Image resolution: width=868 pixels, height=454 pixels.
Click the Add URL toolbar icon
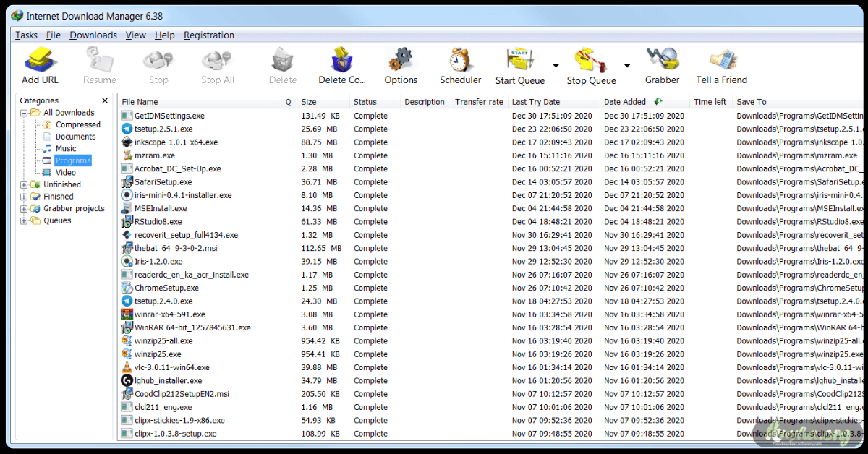[41, 60]
